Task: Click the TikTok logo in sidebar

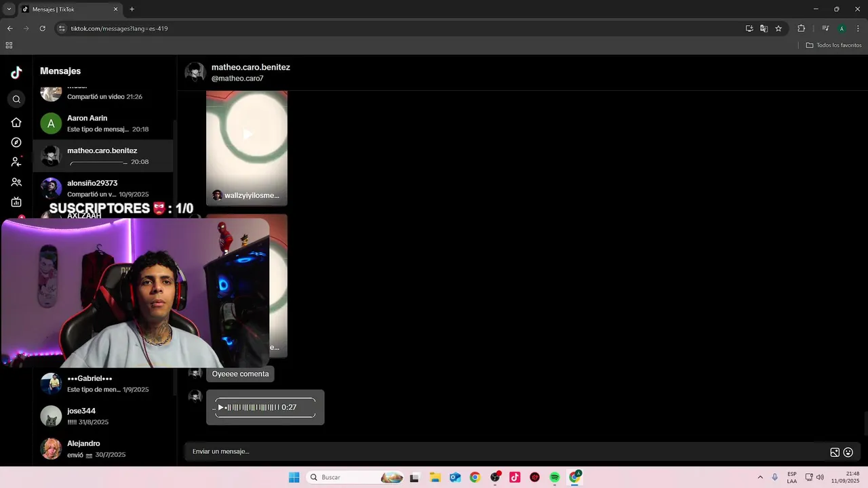Action: [16, 73]
